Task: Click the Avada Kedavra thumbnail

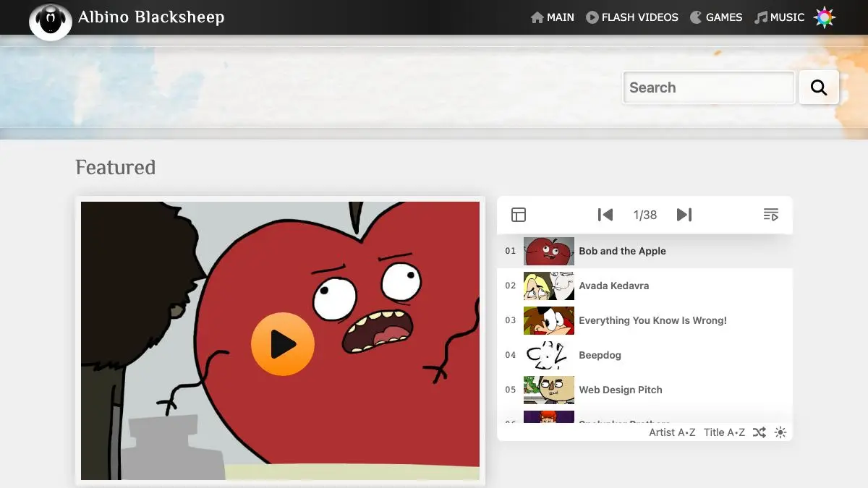Action: [549, 286]
